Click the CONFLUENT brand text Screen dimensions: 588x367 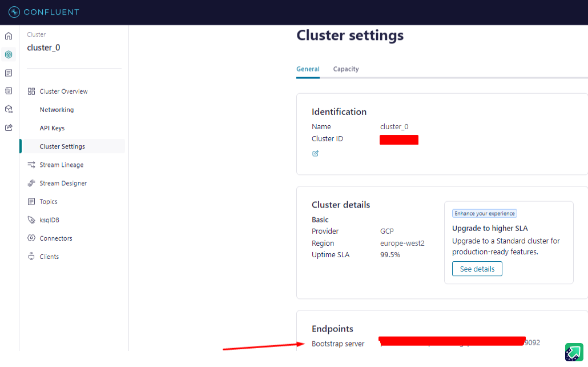click(51, 12)
